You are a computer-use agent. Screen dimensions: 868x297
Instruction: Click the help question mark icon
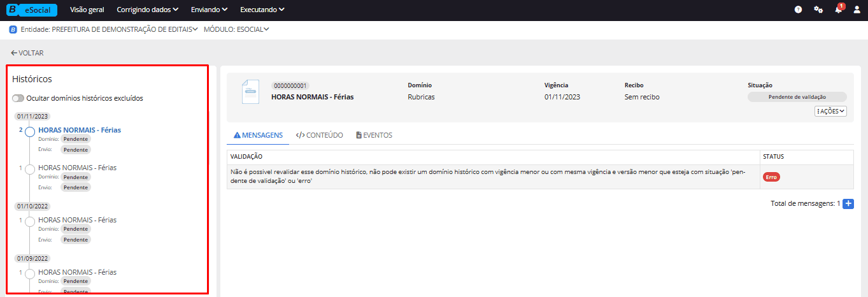(x=798, y=10)
